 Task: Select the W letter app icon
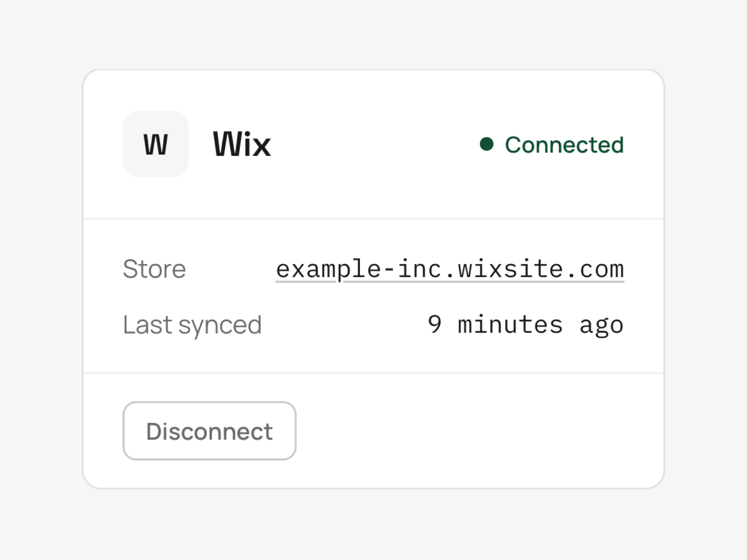coord(155,144)
